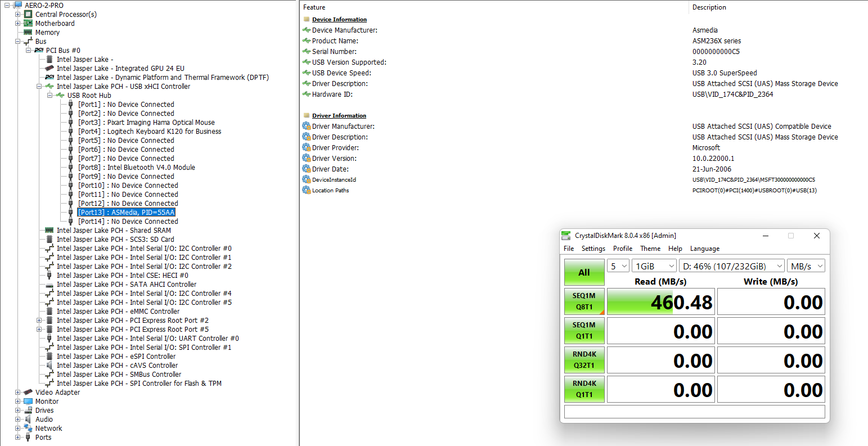Image resolution: width=868 pixels, height=446 pixels.
Task: Open the File menu in CrystalDiskMark
Action: point(569,248)
